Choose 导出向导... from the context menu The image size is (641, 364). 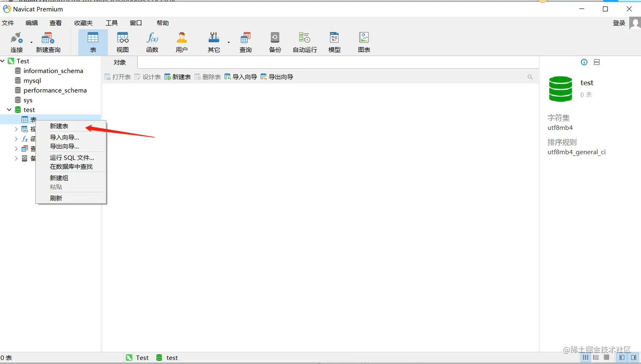[71, 146]
